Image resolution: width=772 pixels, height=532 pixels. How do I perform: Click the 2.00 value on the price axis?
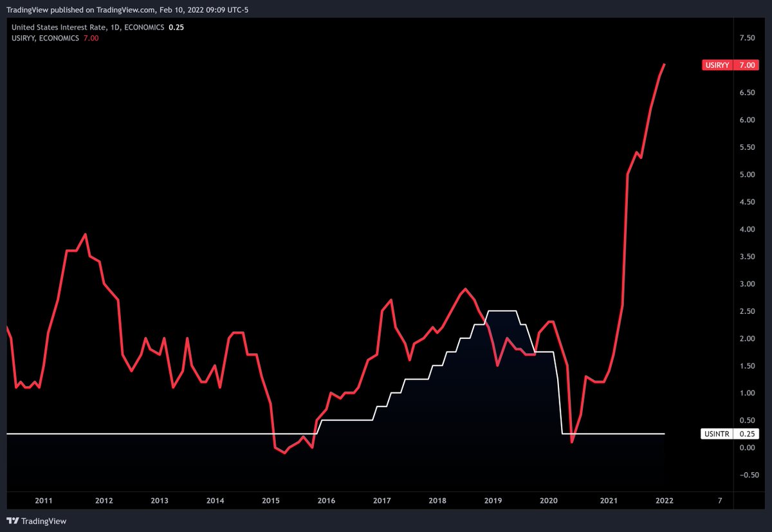click(x=747, y=339)
